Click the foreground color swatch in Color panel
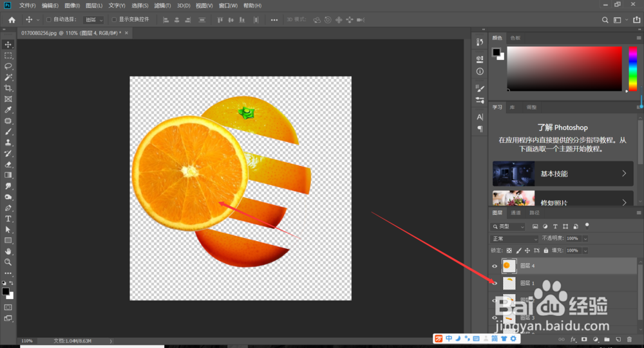This screenshot has height=348, width=644. 496,52
